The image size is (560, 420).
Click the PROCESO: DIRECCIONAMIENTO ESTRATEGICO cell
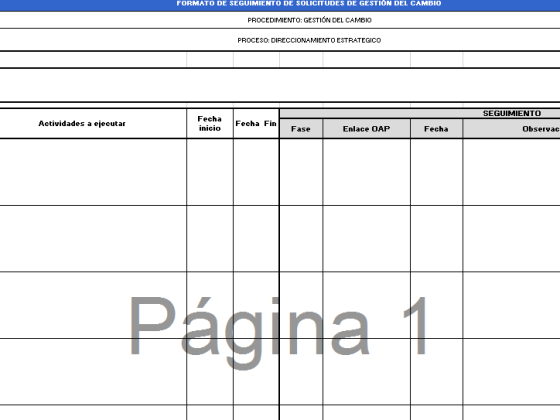pos(280,40)
